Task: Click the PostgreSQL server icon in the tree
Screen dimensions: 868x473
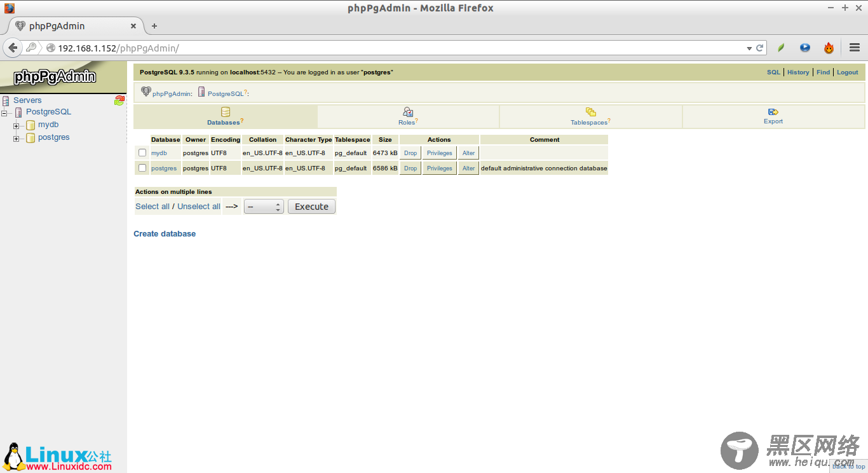Action: (x=18, y=113)
